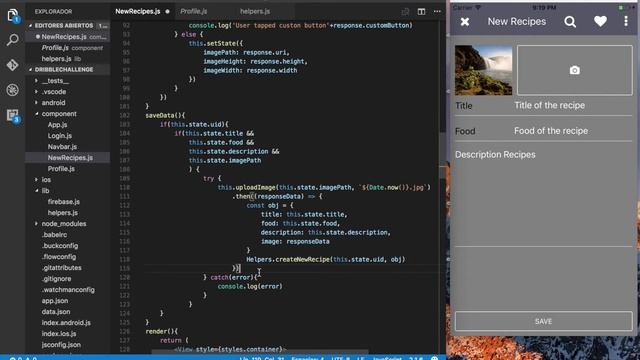Click the catch(error) line in code
Viewport: 640px width, 360px height.
(x=231, y=278)
